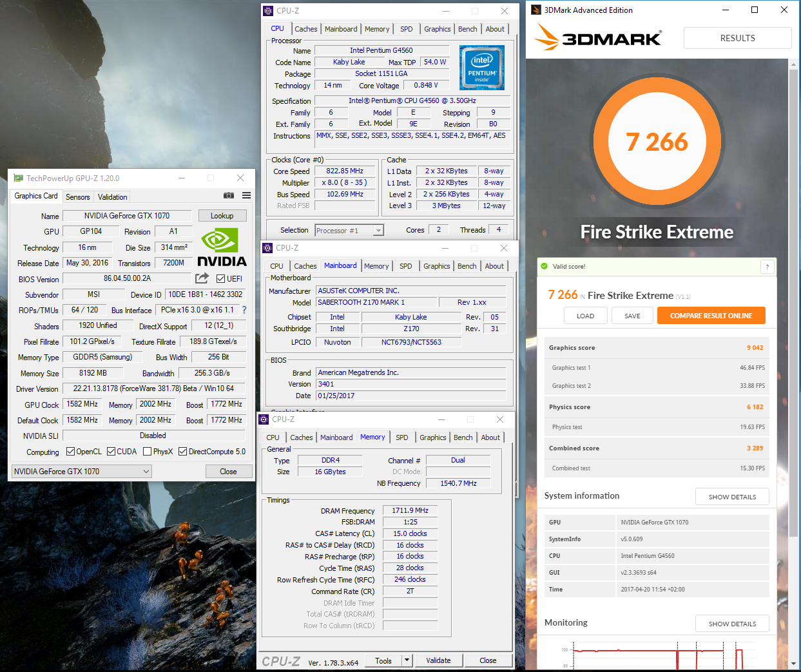Click the Monitoring graph in 3DMark
The width and height of the screenshot is (801, 672).
click(x=657, y=654)
